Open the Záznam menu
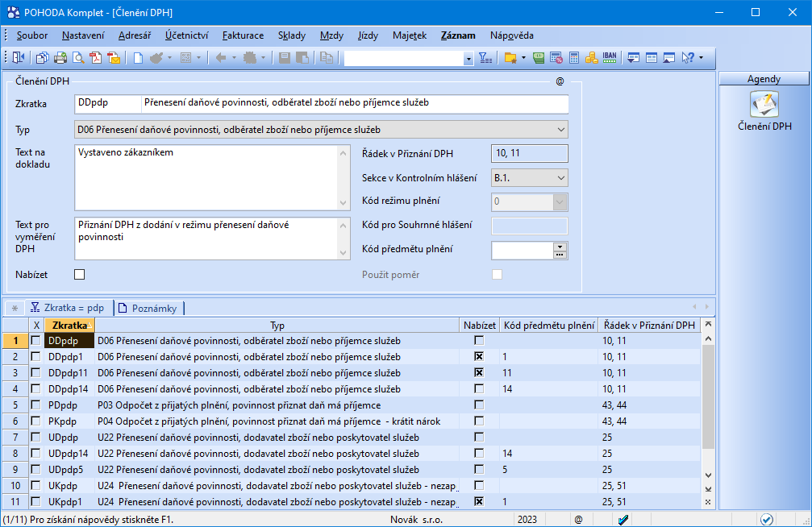812x527 pixels. (458, 35)
